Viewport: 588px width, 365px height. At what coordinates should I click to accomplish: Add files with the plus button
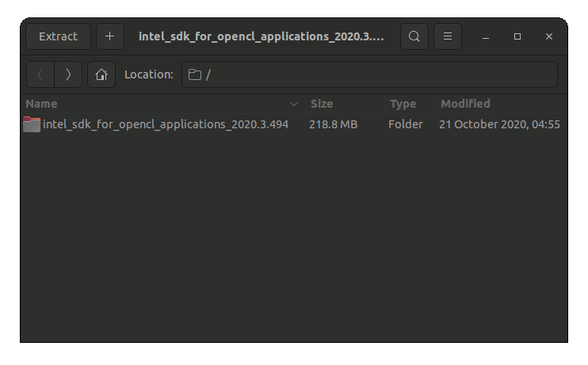coord(110,36)
